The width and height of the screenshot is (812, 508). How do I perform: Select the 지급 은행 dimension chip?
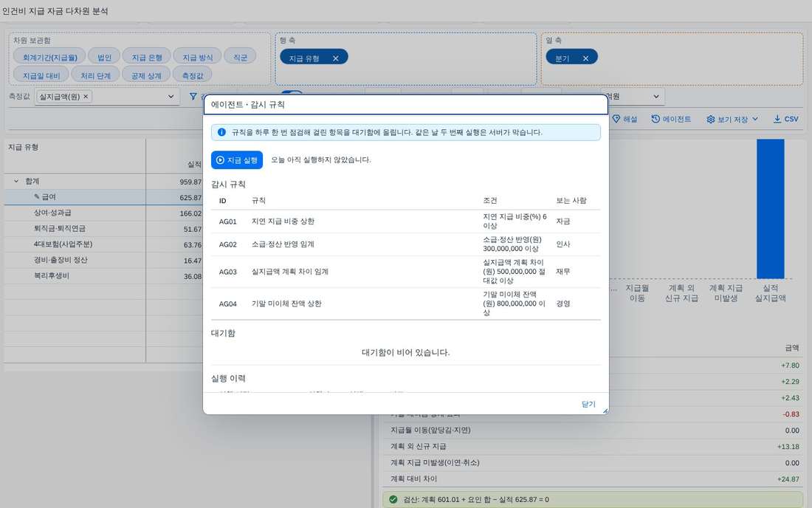(147, 57)
